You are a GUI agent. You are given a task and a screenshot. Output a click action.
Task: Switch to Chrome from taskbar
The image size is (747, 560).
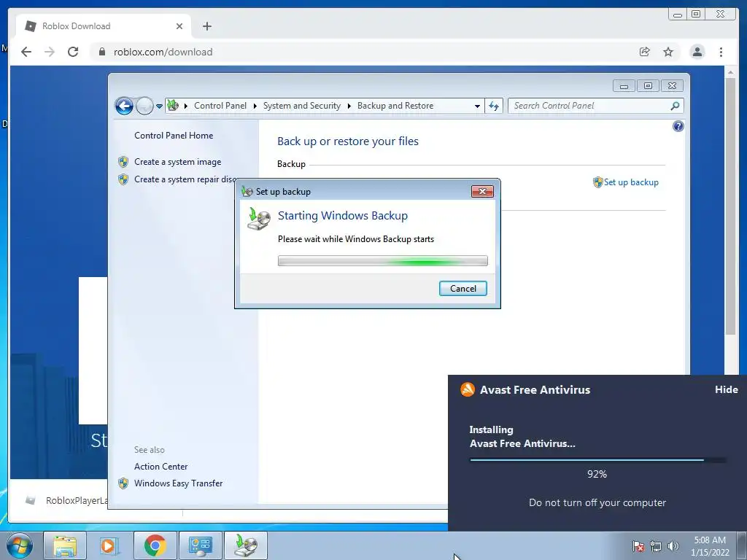(155, 545)
